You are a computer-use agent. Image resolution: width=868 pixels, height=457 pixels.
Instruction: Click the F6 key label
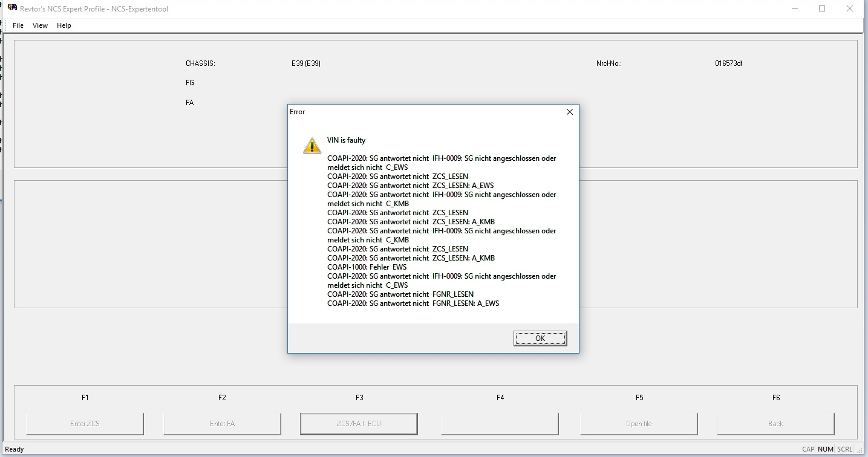[776, 398]
